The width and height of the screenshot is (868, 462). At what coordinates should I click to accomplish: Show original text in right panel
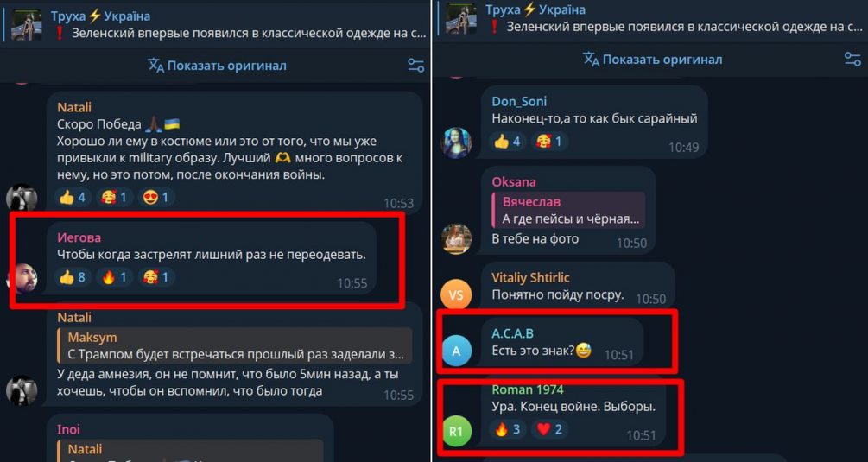point(652,60)
